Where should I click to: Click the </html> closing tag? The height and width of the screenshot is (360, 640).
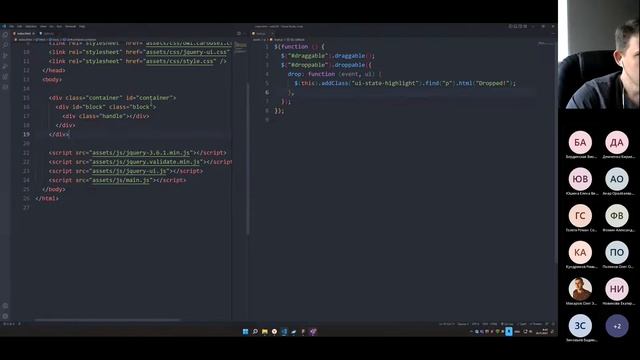(x=47, y=198)
